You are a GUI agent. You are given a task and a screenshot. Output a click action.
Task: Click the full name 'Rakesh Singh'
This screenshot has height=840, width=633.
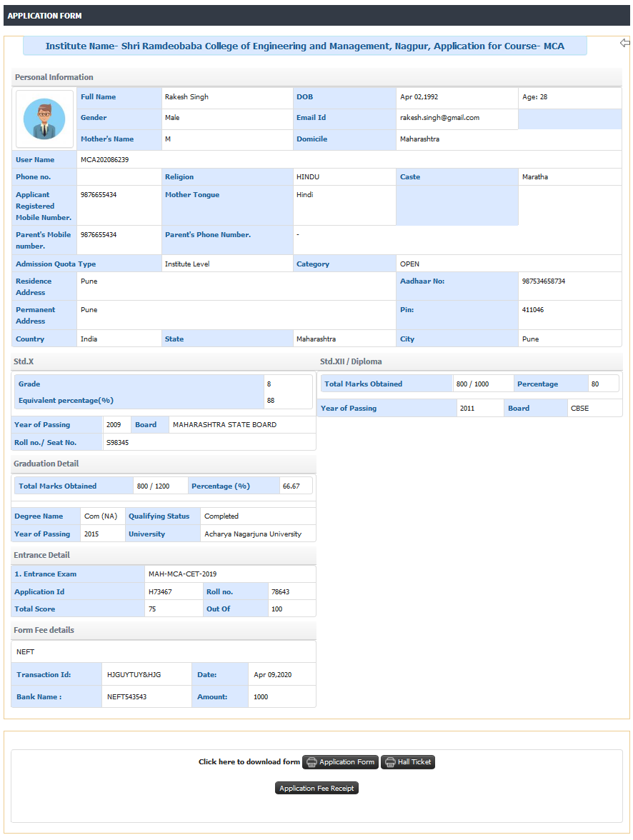click(186, 97)
